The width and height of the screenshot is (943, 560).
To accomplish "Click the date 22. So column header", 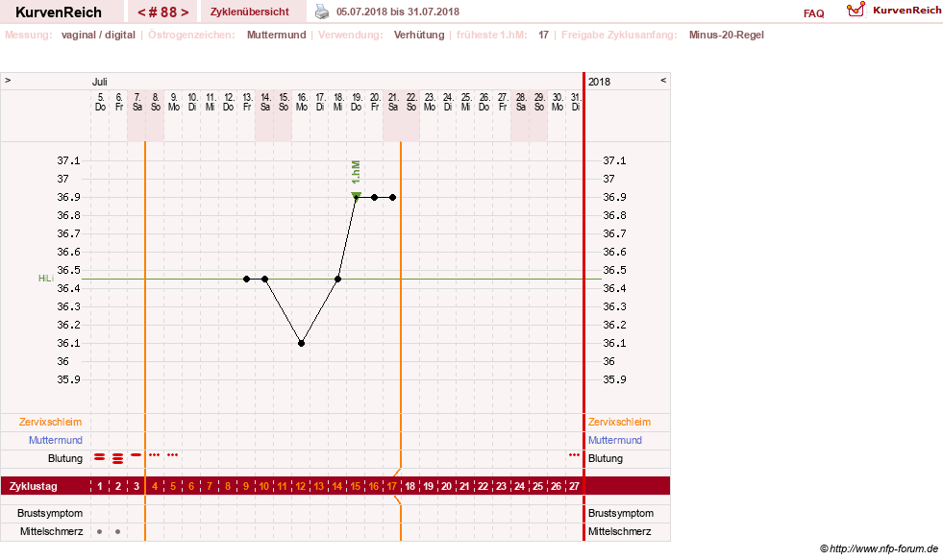I will 411,102.
